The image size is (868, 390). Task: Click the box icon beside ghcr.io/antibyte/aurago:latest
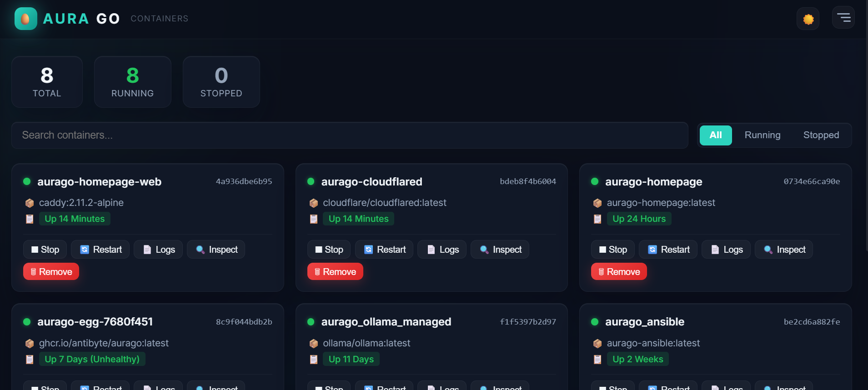click(x=30, y=343)
